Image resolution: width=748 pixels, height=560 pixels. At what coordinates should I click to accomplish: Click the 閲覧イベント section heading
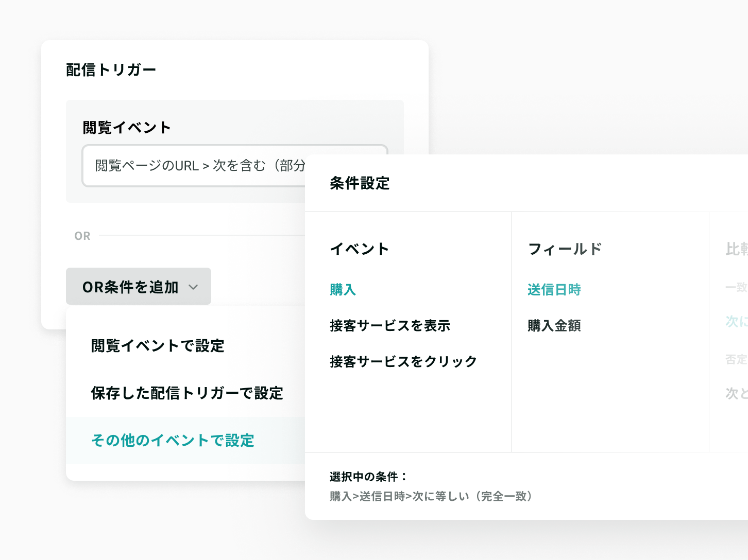(127, 128)
